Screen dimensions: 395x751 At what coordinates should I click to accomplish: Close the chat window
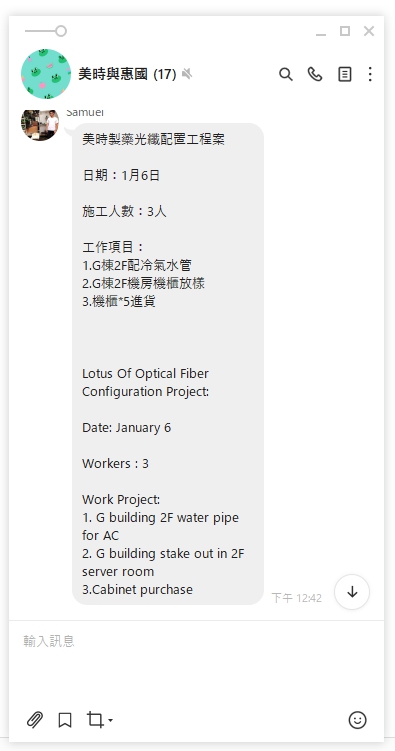tap(369, 31)
